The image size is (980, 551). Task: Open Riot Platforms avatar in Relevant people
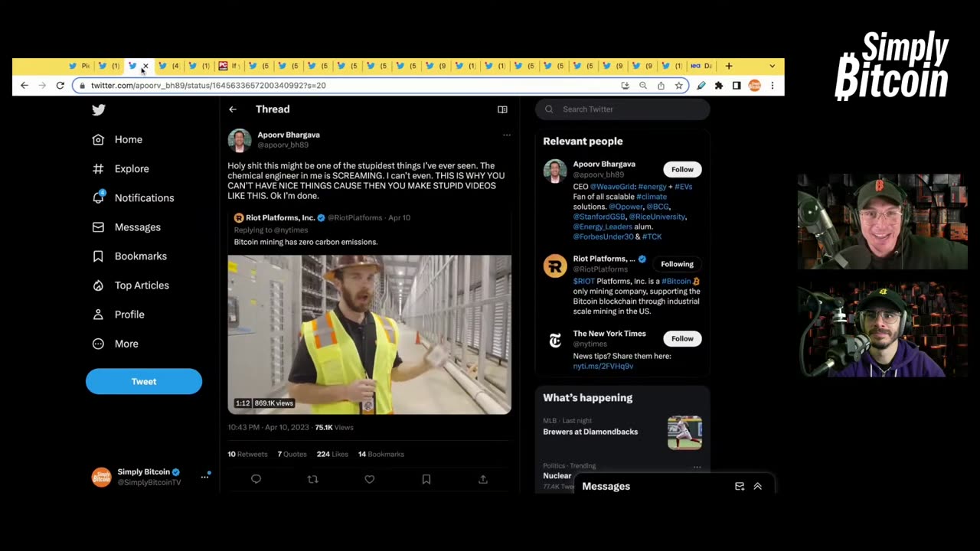[x=555, y=266]
